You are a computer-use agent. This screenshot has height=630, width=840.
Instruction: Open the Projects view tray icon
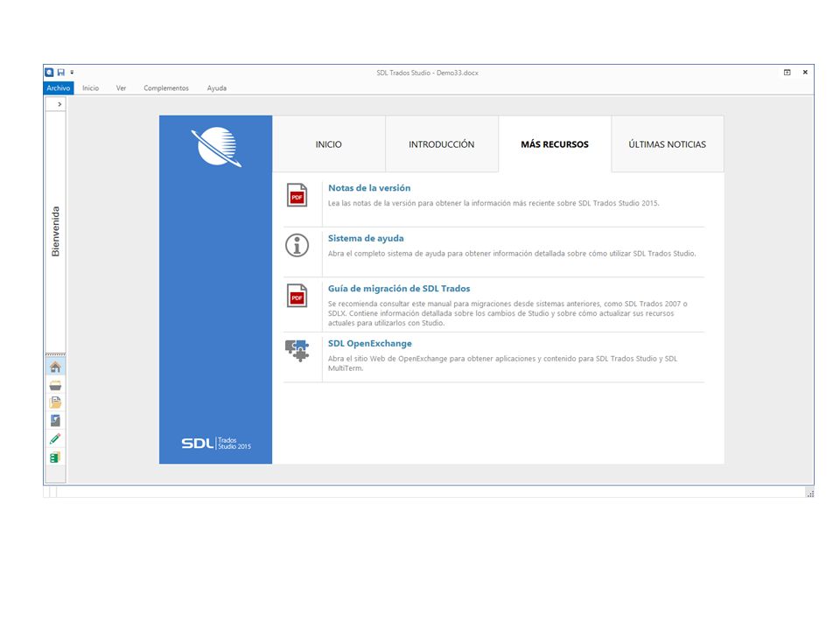(x=55, y=385)
